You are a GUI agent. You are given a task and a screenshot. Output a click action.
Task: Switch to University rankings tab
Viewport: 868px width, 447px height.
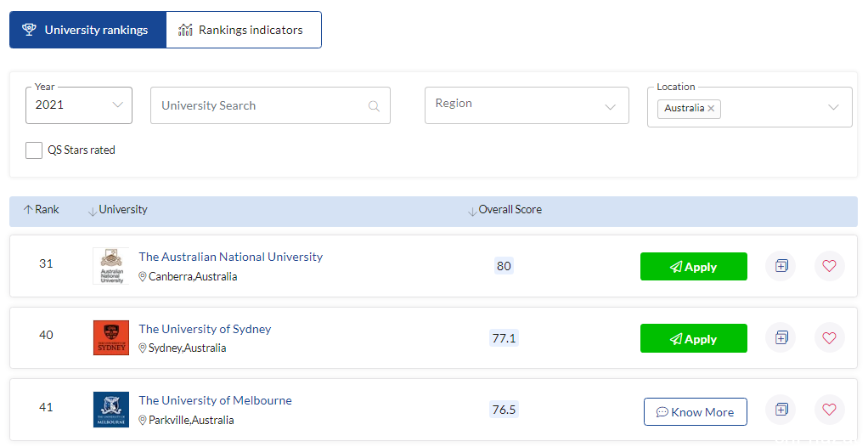pos(87,30)
